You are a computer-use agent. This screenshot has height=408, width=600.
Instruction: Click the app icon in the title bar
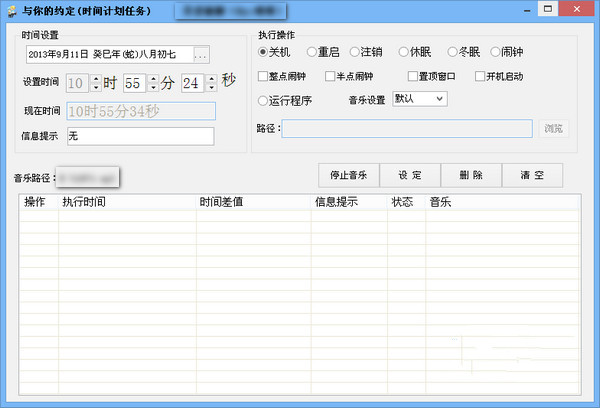point(10,11)
